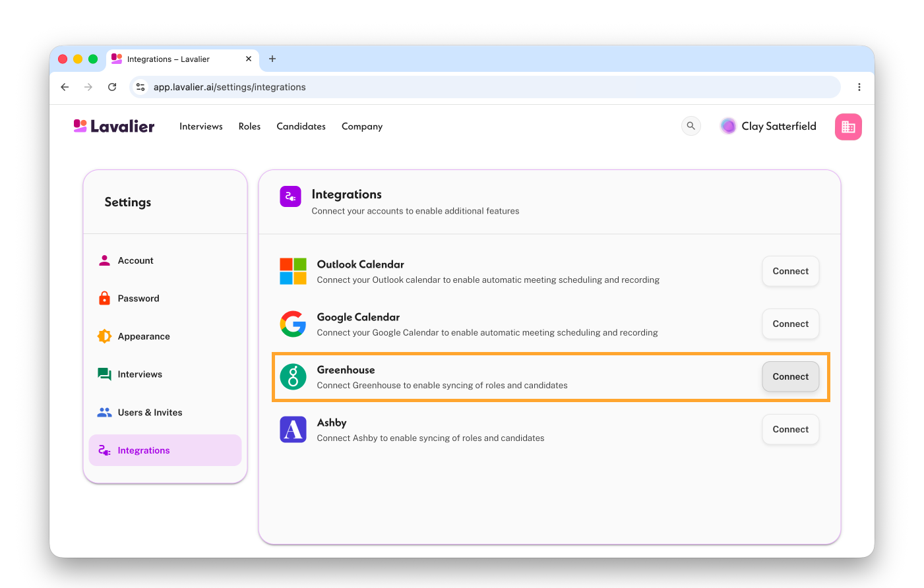
Task: Open the Roles nav item
Action: [249, 127]
